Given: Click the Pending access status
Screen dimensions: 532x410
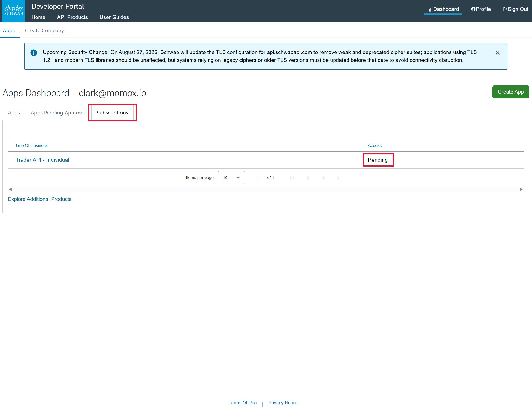Looking at the screenshot, I should [x=378, y=160].
